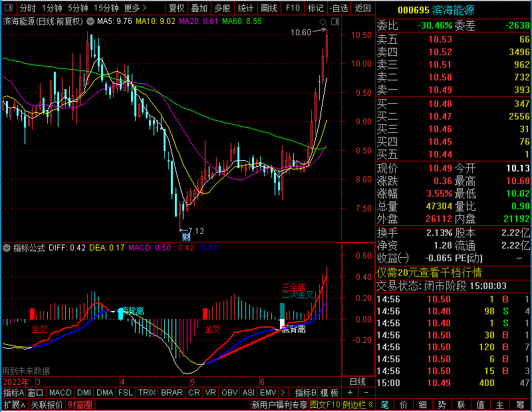This screenshot has width=532, height=412.
Task: Click the 财 marker below the 7.12 low
Action: [186, 237]
